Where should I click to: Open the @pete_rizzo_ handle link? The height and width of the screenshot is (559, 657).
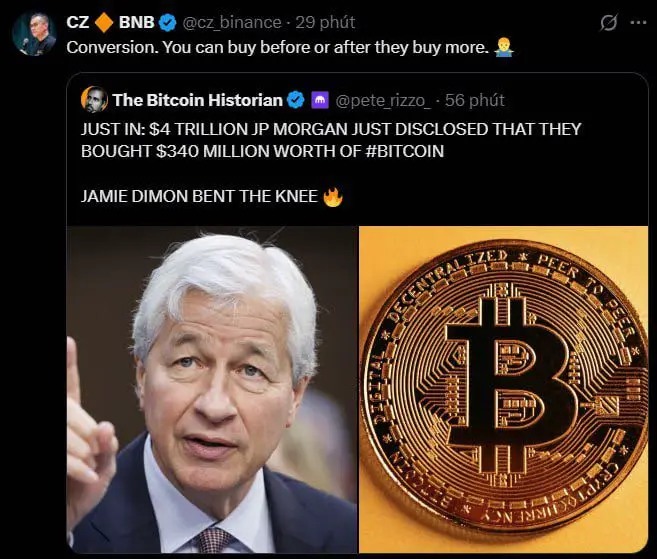pos(383,100)
